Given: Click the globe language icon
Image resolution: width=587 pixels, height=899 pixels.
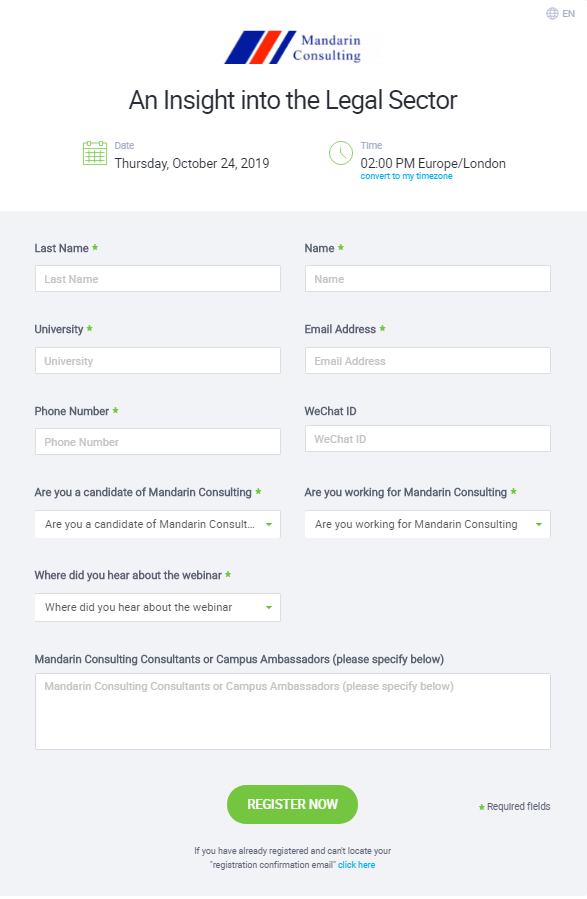Looking at the screenshot, I should pyautogui.click(x=552, y=14).
